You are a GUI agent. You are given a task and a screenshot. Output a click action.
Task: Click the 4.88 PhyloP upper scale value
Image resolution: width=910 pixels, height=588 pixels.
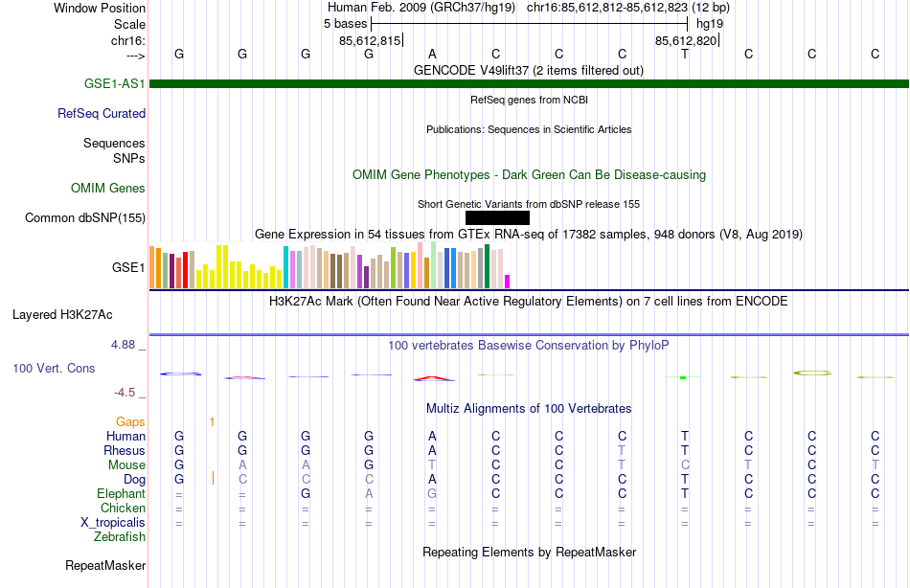(x=123, y=344)
